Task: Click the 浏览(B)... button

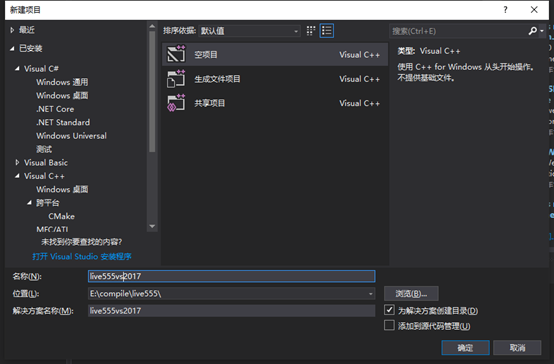Action: (411, 294)
